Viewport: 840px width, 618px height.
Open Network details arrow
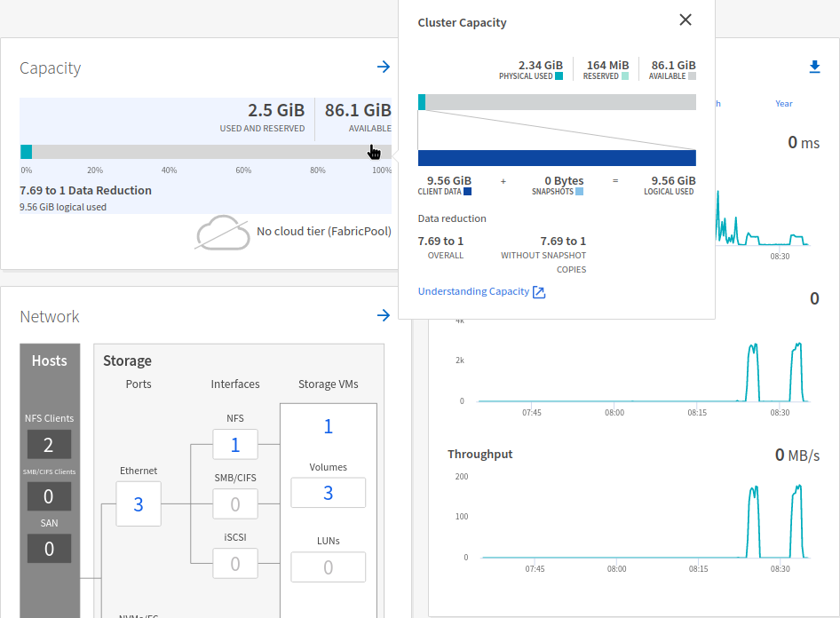[x=383, y=315]
